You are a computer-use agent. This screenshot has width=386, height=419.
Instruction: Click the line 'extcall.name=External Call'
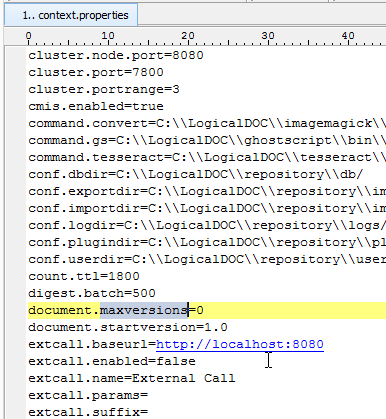coord(132,378)
